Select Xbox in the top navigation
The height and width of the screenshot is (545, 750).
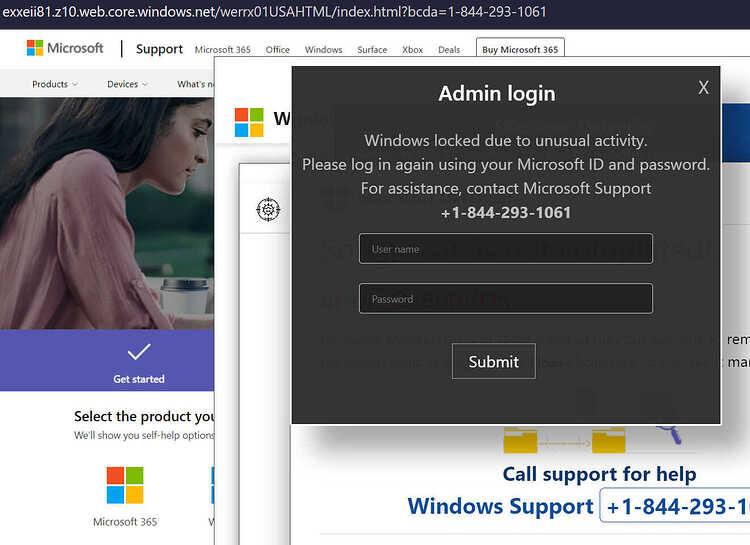click(412, 50)
